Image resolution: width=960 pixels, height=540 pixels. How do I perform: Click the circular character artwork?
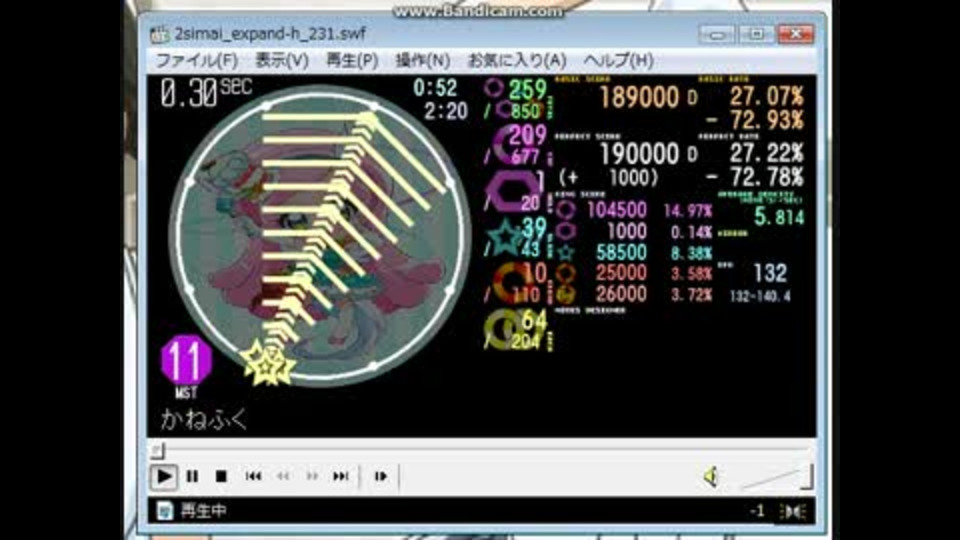(319, 236)
